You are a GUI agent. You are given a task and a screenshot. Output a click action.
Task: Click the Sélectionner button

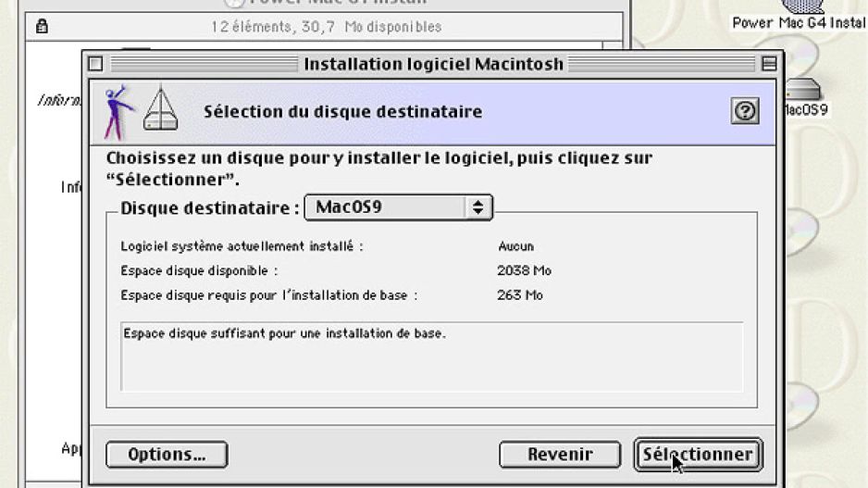tap(698, 455)
